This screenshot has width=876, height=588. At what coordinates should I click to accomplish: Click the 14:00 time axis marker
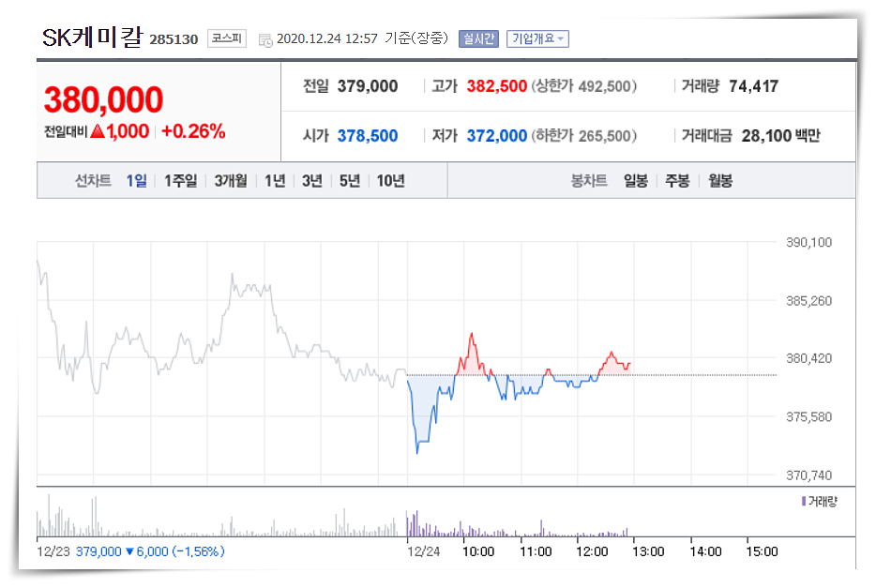(x=705, y=551)
